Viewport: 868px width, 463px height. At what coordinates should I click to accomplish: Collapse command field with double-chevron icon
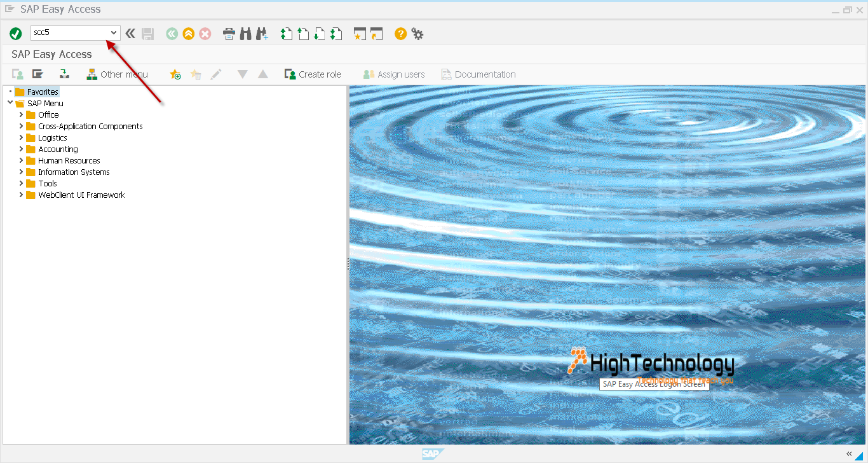[130, 34]
